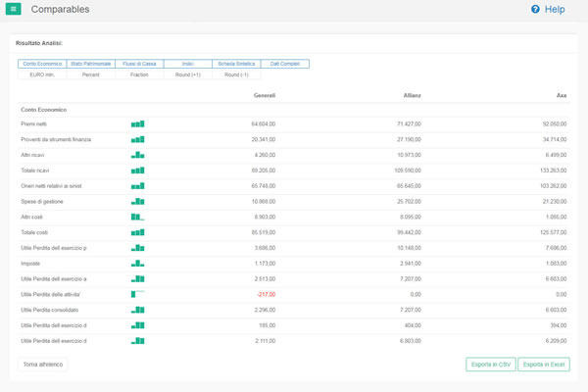Screen dimensions: 588x392
Task: Open the green hamburger menu
Action: coord(13,9)
